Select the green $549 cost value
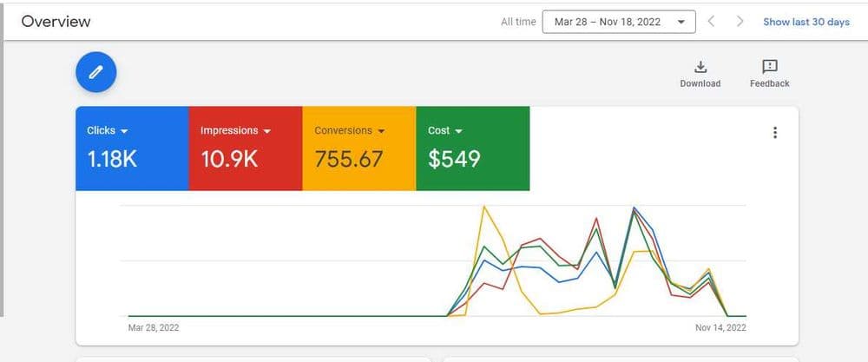Viewport: 868px width, 362px height. (x=454, y=160)
